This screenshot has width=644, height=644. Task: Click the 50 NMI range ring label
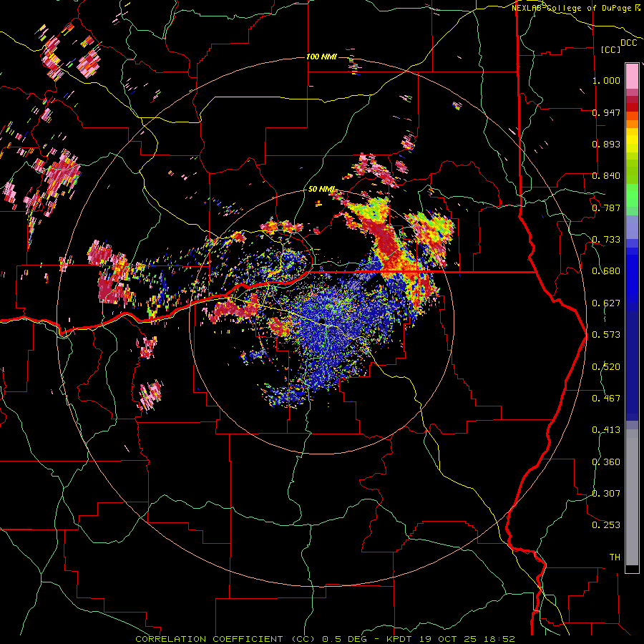tap(321, 190)
